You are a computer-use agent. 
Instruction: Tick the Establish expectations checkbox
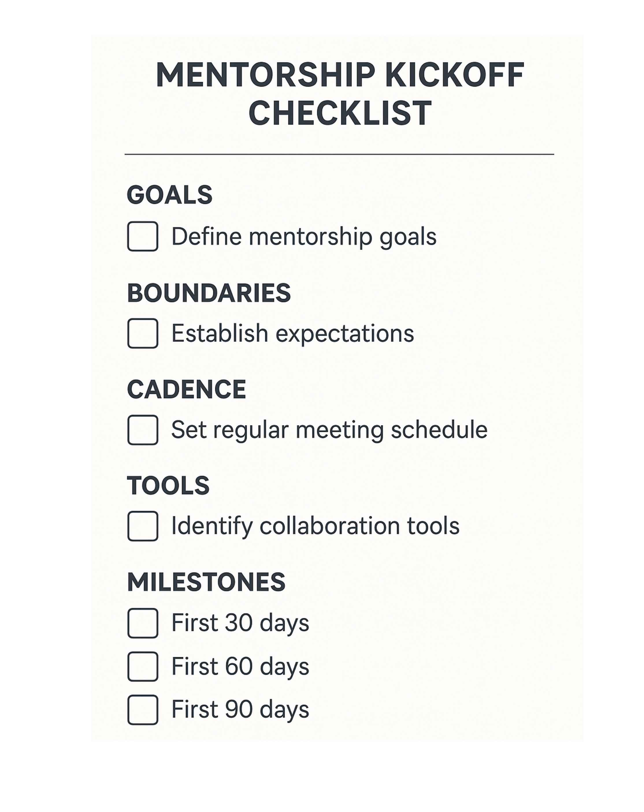[x=142, y=333]
